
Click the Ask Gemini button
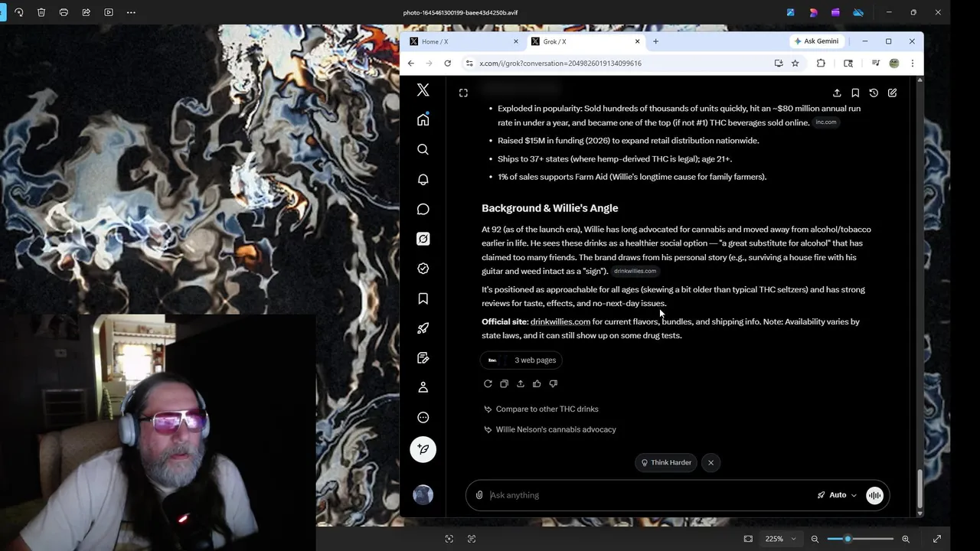pos(816,41)
